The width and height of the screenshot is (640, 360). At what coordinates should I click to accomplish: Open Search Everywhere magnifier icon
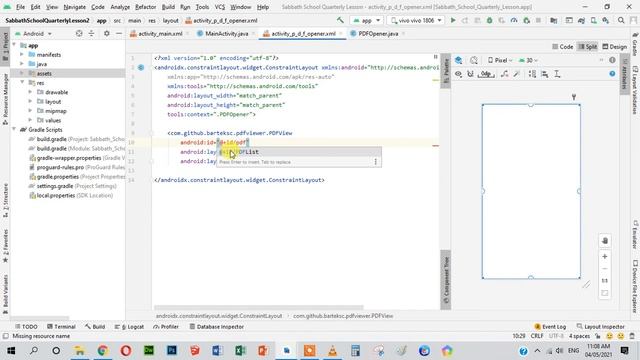pyautogui.click(x=621, y=20)
